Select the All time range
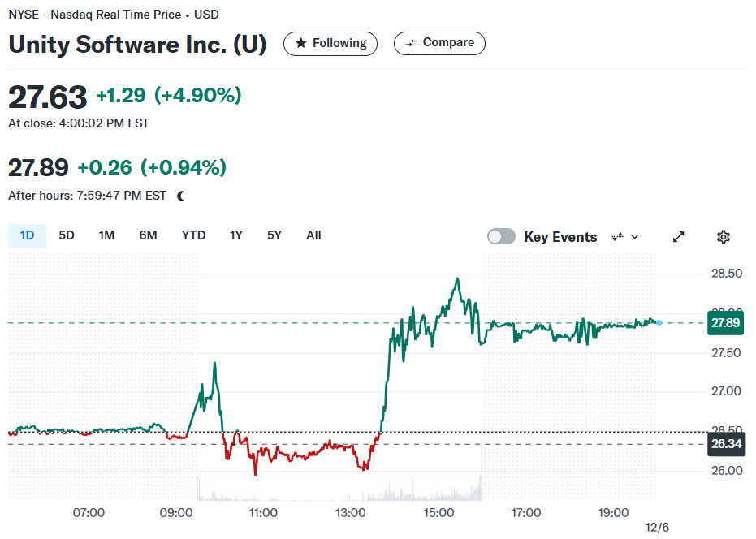Viewport: 756px width, 539px height. click(313, 235)
